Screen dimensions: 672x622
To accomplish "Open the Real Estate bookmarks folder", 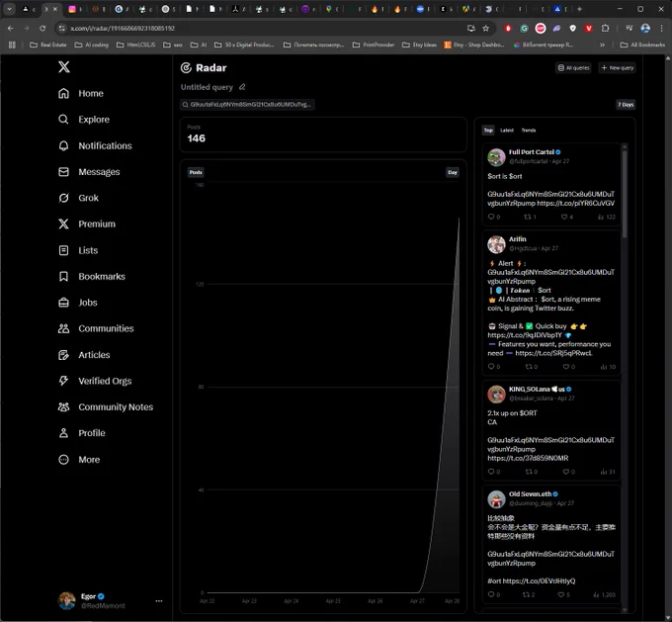I will tap(48, 44).
